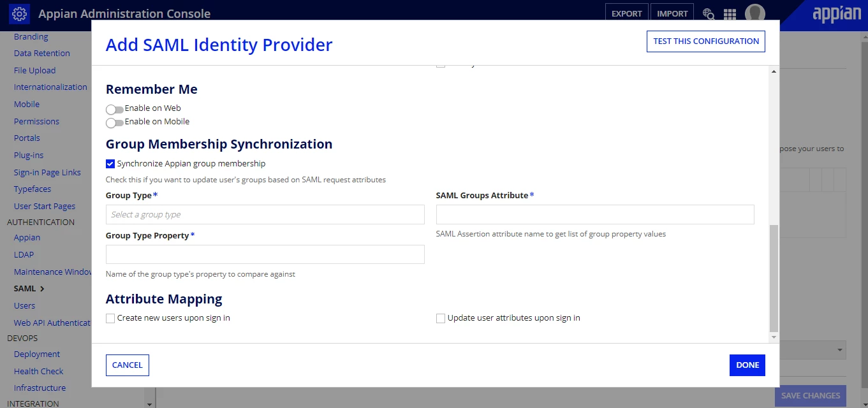This screenshot has height=408, width=868.
Task: Click dialog scrollbar down arrow
Action: coord(774,337)
